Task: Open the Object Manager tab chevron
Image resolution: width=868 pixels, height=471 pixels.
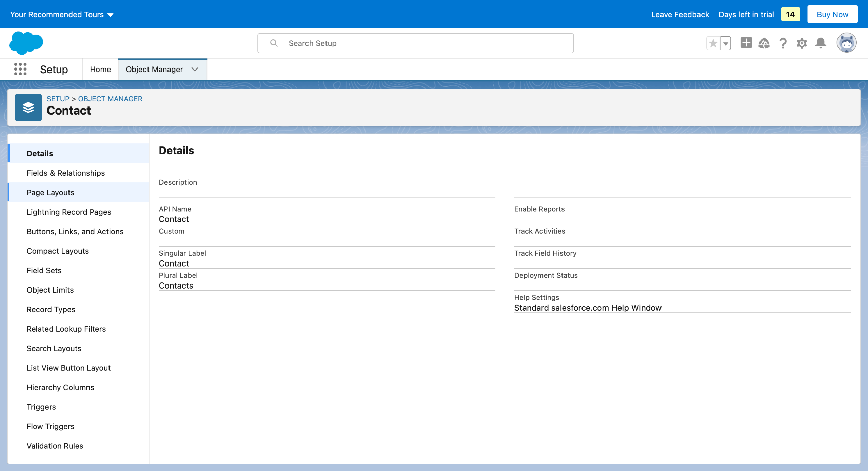Action: click(195, 69)
